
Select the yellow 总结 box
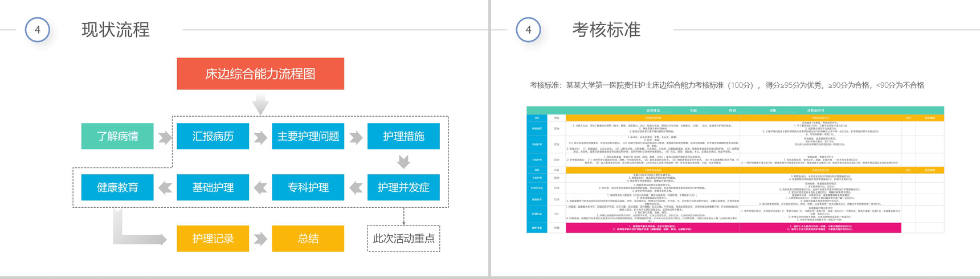pyautogui.click(x=308, y=239)
